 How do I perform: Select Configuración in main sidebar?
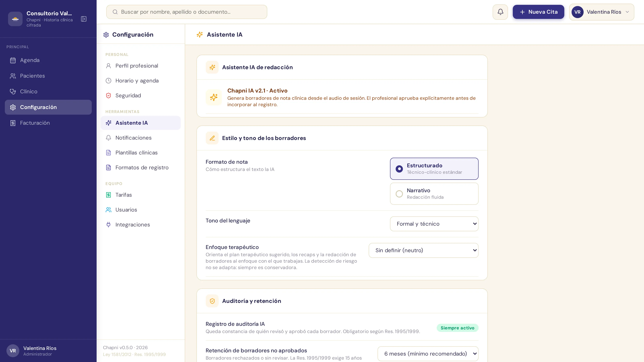pyautogui.click(x=48, y=107)
